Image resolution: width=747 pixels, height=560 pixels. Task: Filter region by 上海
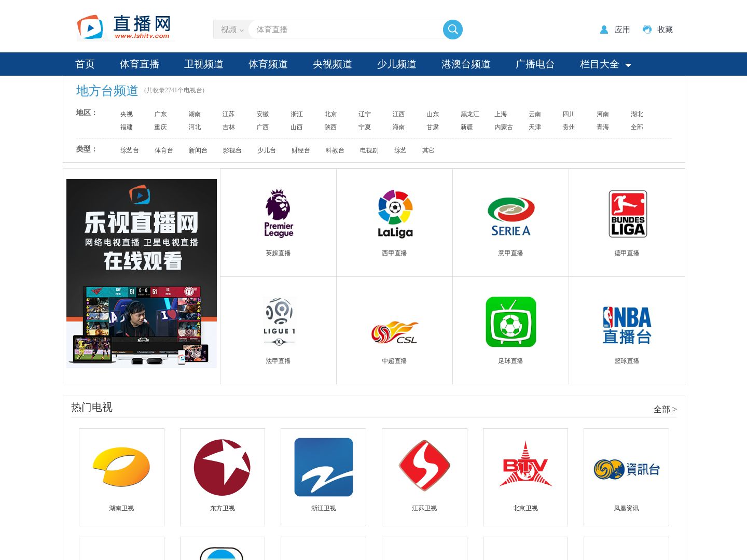pyautogui.click(x=501, y=114)
